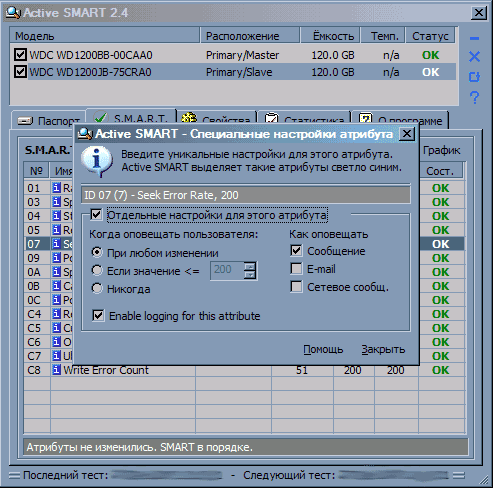Click the dialog title bar magnifier icon
Screen dimensions: 493x488
[85, 134]
